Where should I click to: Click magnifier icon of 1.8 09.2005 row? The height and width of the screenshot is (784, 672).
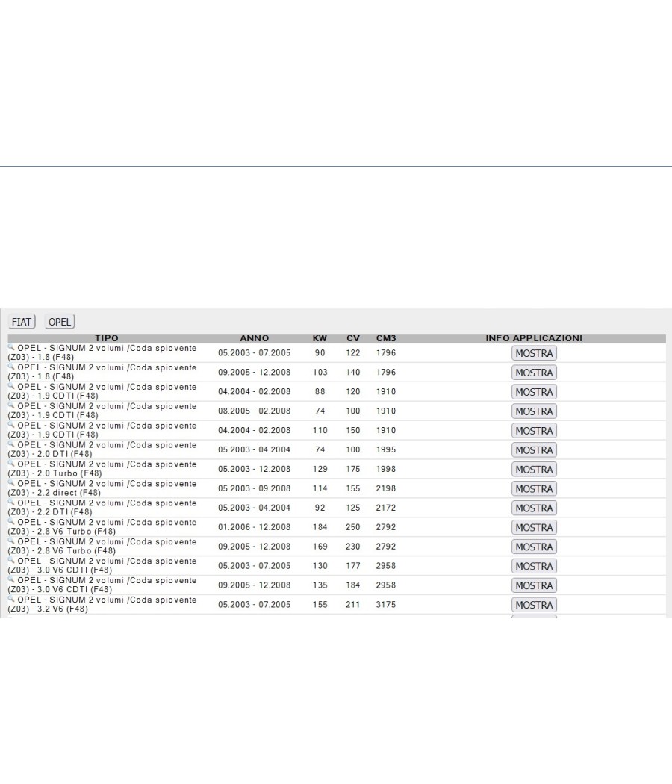11,367
